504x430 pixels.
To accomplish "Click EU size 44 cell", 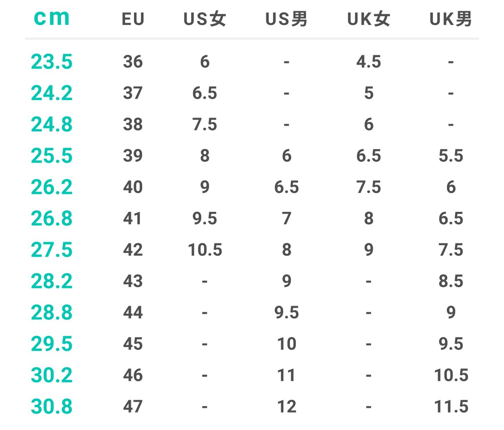I will tap(133, 313).
